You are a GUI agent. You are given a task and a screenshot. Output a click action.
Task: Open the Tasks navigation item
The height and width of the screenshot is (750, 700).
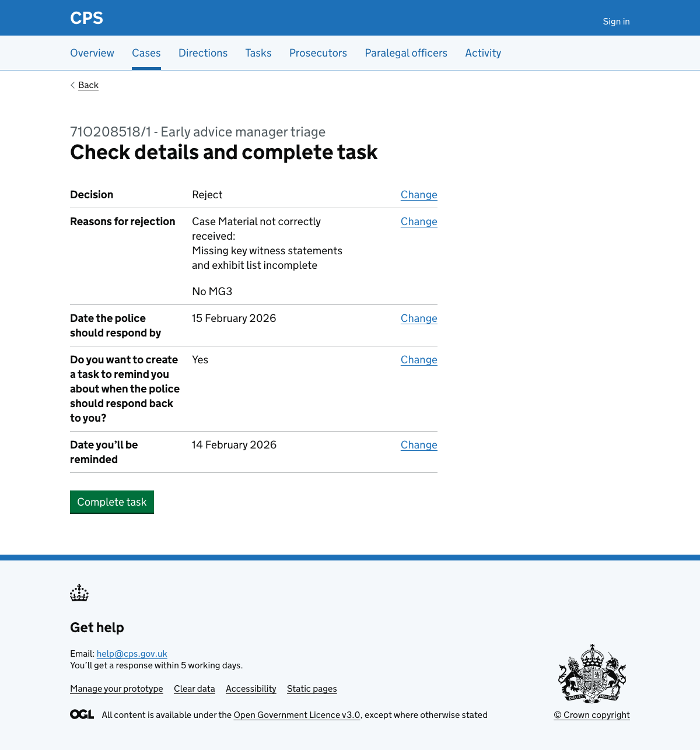pyautogui.click(x=258, y=52)
